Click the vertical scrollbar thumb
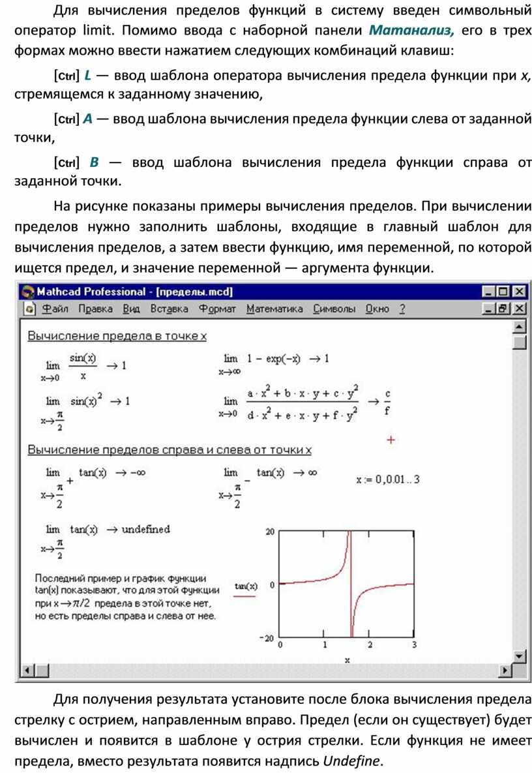 [519, 342]
